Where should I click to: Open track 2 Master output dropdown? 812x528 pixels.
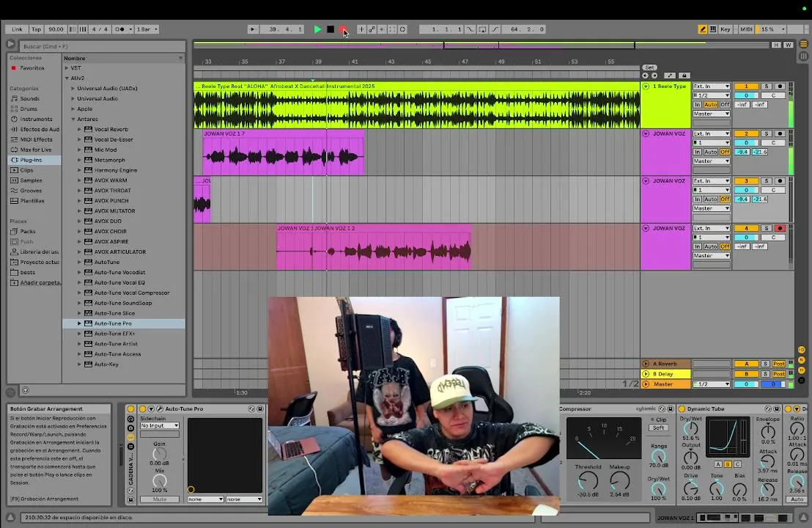[712, 161]
